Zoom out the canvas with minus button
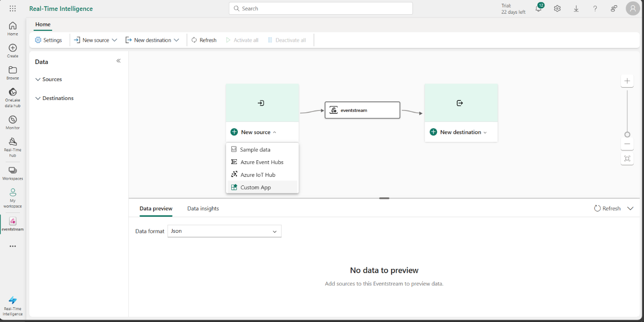 point(627,144)
